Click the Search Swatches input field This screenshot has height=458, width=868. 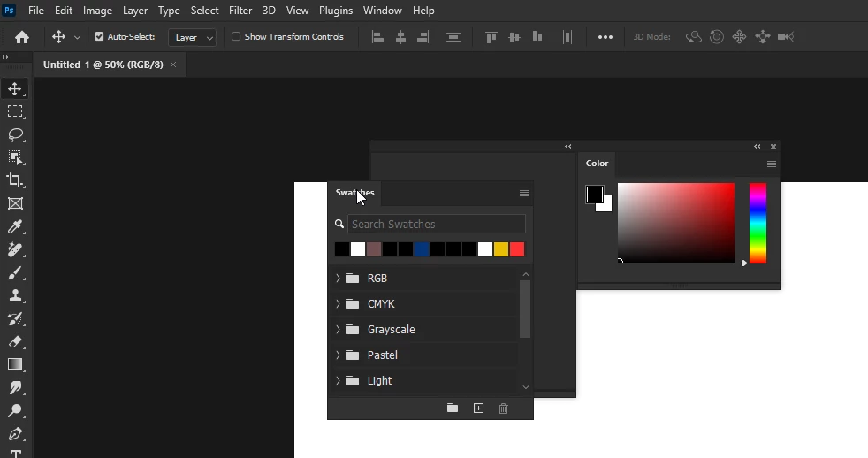click(x=437, y=224)
